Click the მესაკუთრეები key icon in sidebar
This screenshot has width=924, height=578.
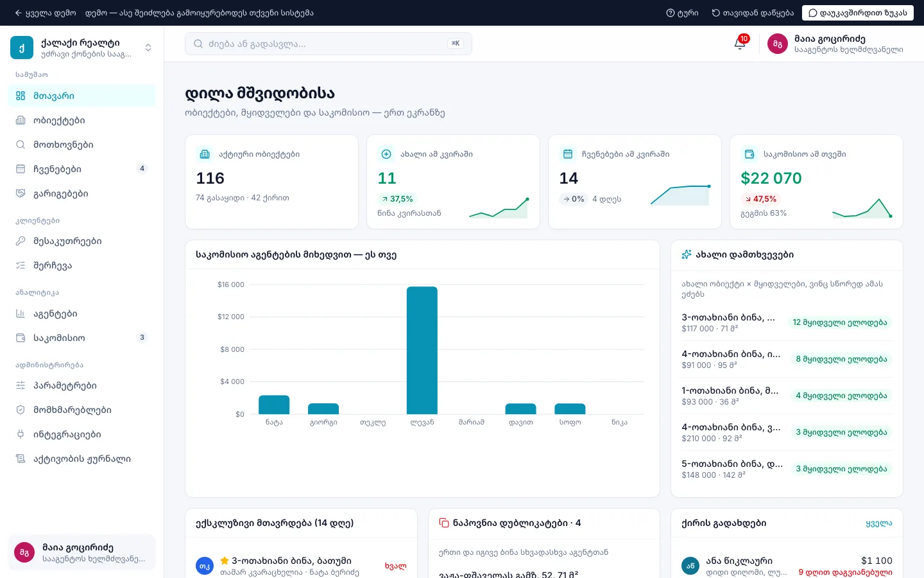21,241
